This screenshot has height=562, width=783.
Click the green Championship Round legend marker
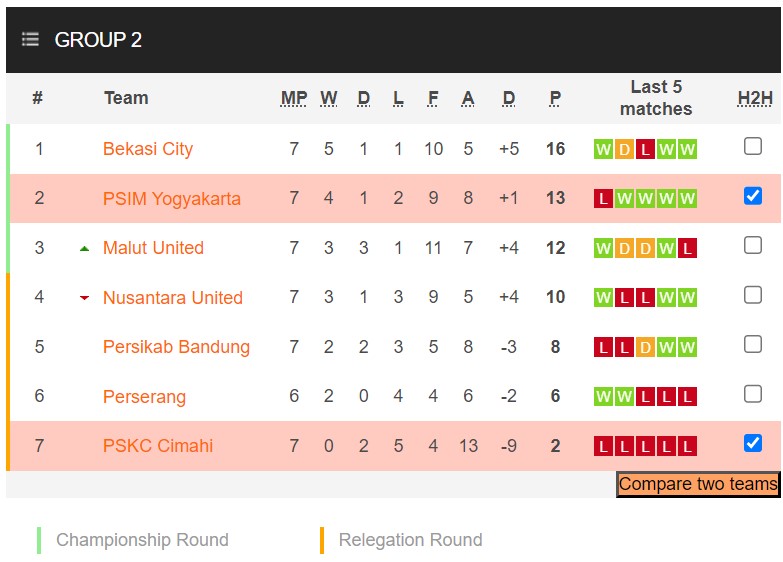pos(39,540)
